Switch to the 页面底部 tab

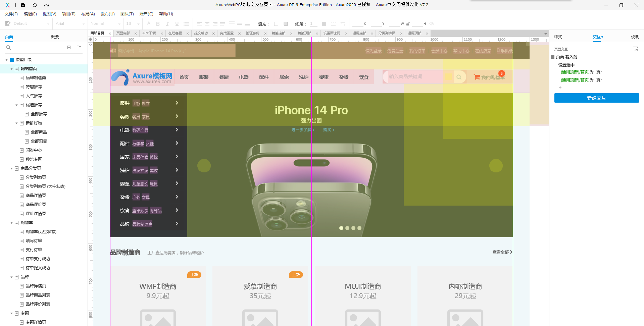pyautogui.click(x=123, y=33)
